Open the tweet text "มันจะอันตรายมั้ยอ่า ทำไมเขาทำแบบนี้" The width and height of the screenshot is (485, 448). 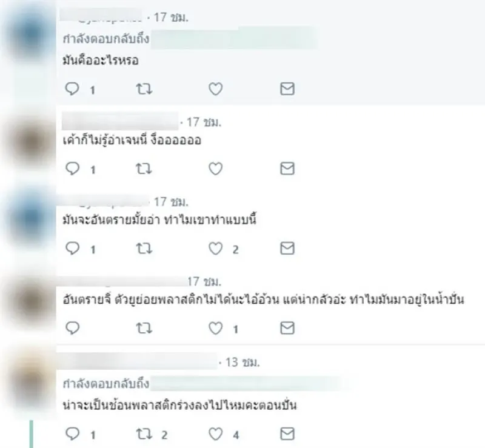(159, 220)
